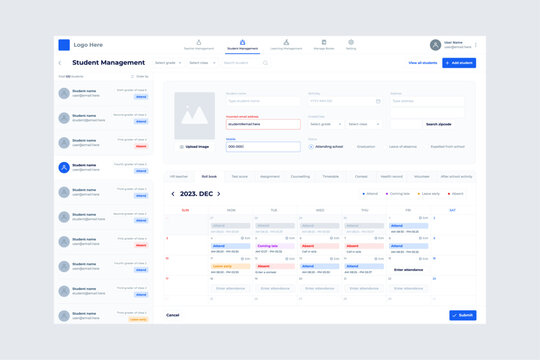
Task: Go to next month arrow
Action: click(219, 194)
